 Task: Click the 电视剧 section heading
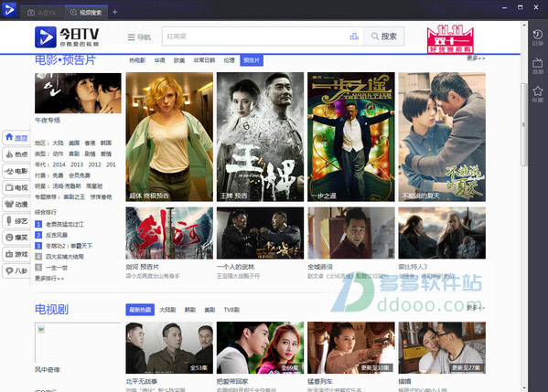[x=51, y=309]
